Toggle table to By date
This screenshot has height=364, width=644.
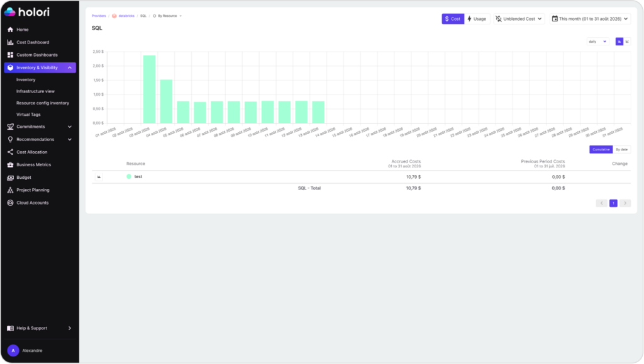click(x=622, y=150)
